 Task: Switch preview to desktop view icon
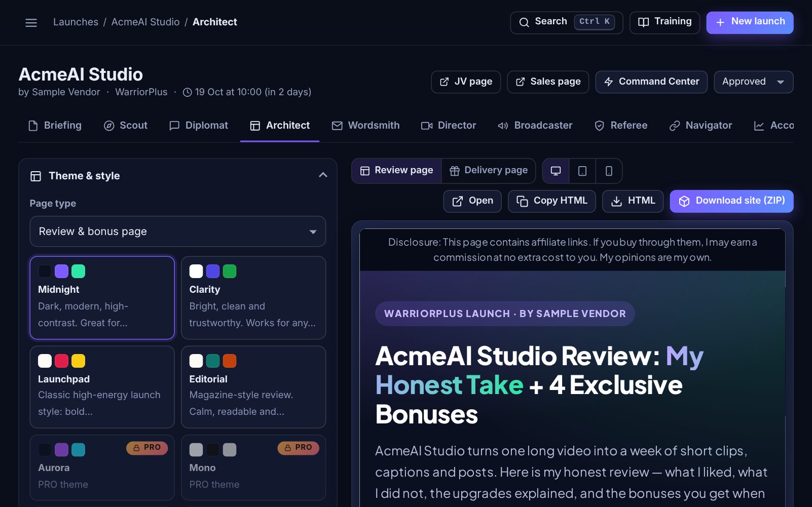pos(556,171)
